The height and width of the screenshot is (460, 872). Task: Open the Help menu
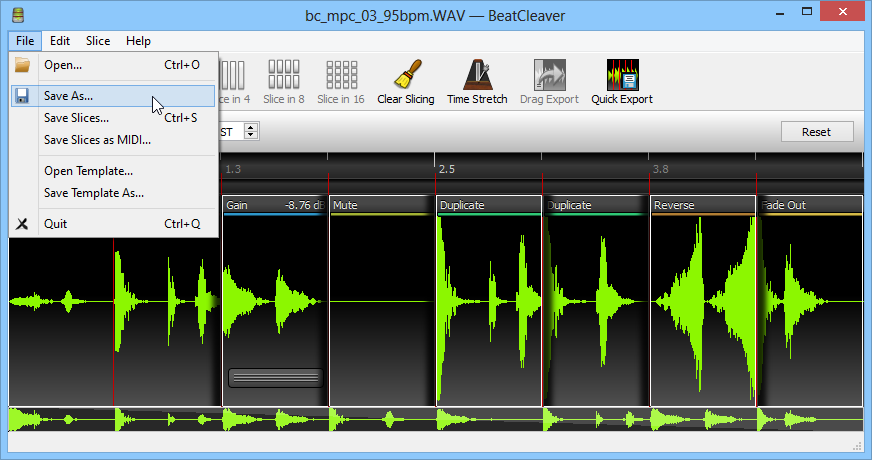[x=138, y=41]
